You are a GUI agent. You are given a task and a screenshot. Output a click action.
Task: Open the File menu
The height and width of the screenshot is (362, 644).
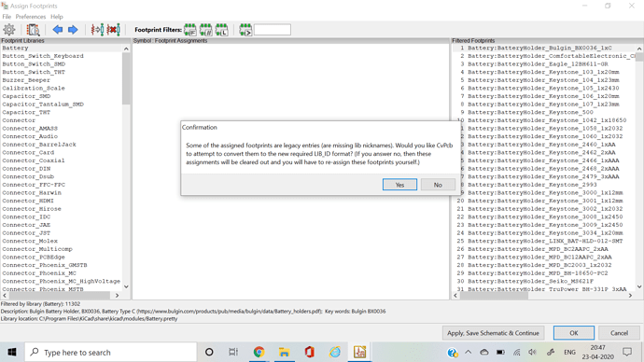(x=7, y=17)
